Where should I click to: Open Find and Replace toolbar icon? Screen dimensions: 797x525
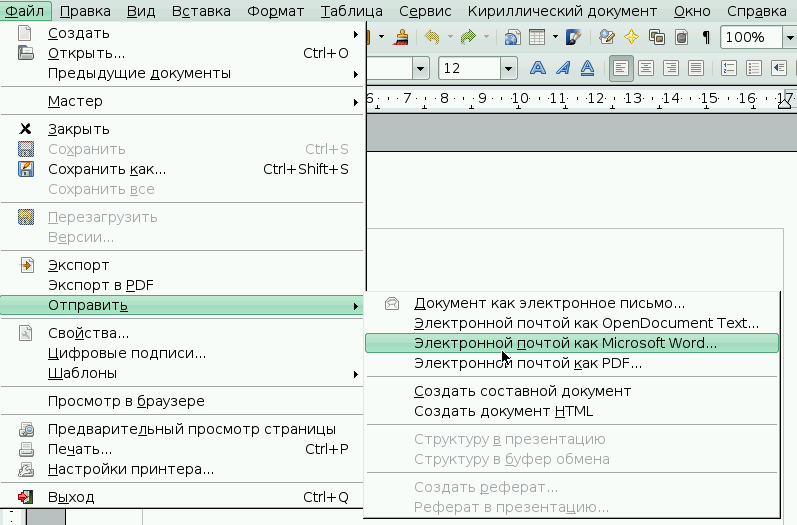tap(607, 38)
